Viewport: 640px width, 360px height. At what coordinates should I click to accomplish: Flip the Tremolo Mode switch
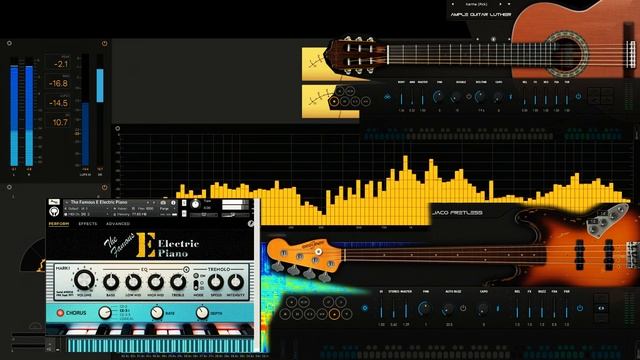196,284
